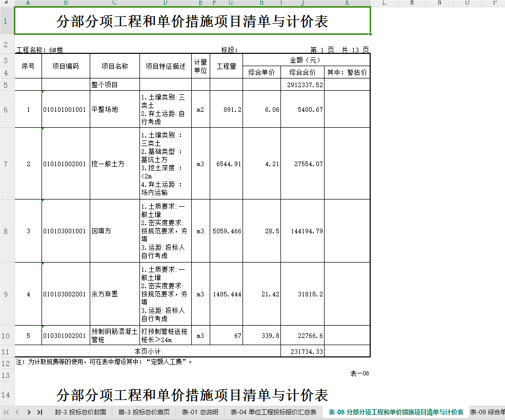Click the code cell 010101001001
Image resolution: width=505 pixels, height=420 pixels.
pos(66,110)
